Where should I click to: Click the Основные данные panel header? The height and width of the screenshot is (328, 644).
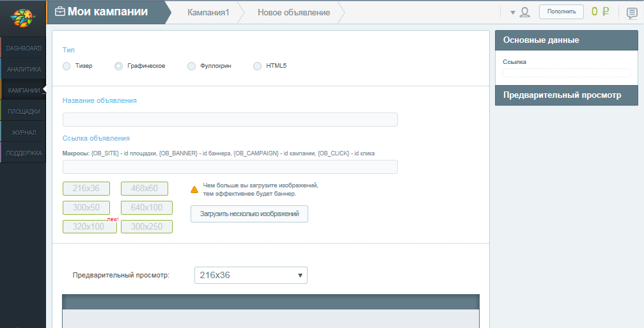(x=567, y=40)
